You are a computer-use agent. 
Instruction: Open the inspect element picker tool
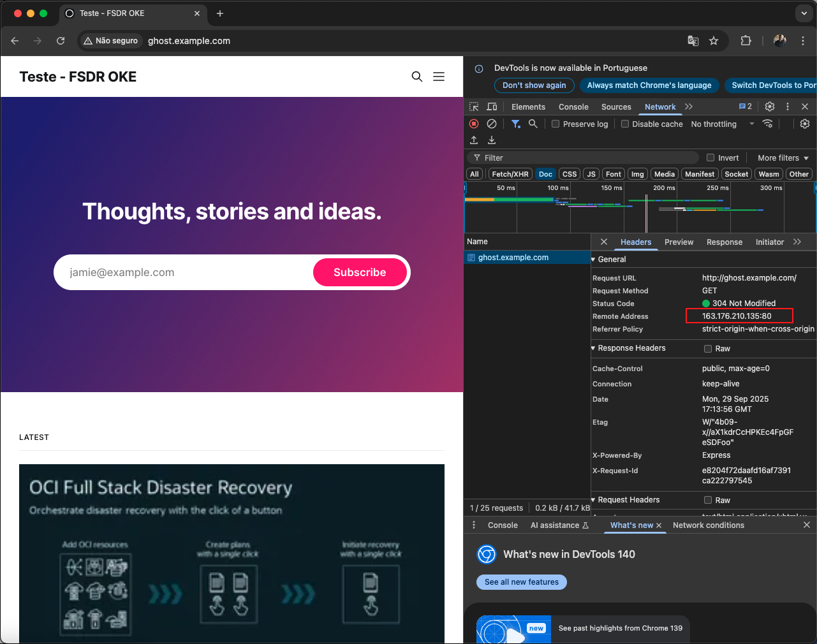474,106
